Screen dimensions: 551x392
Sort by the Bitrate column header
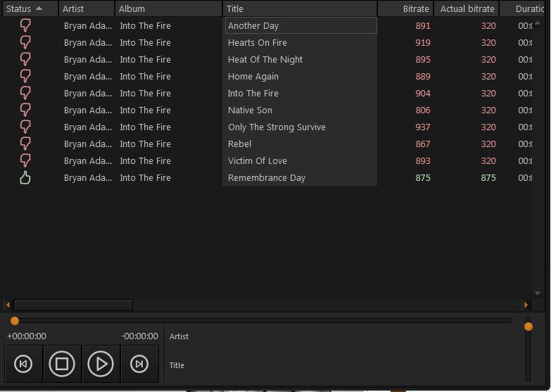click(x=406, y=8)
